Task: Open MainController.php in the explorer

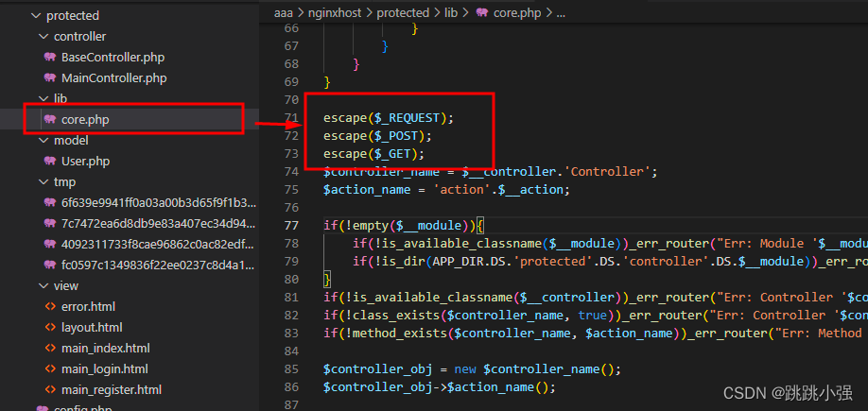Action: pos(114,78)
